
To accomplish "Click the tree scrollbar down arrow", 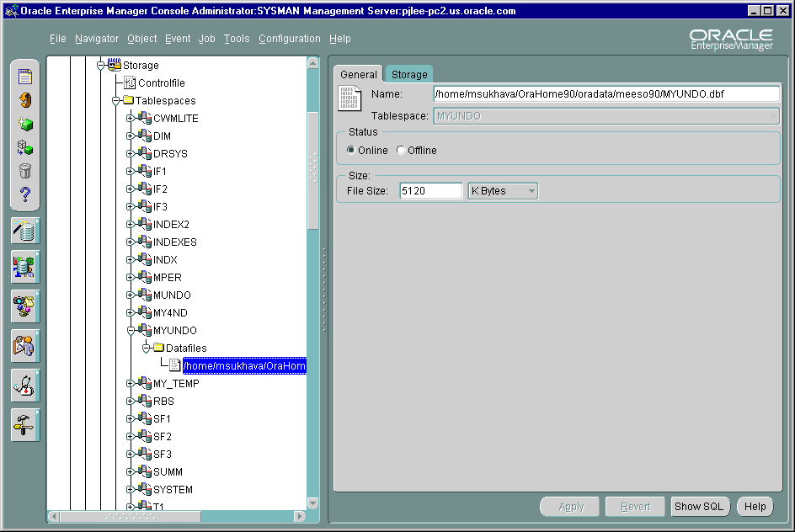I will [x=312, y=503].
